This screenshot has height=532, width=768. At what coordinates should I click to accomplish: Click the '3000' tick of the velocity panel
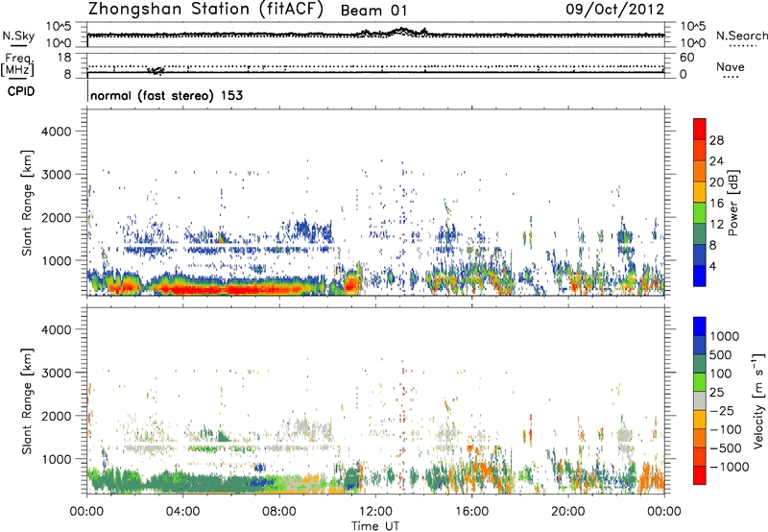[x=56, y=373]
